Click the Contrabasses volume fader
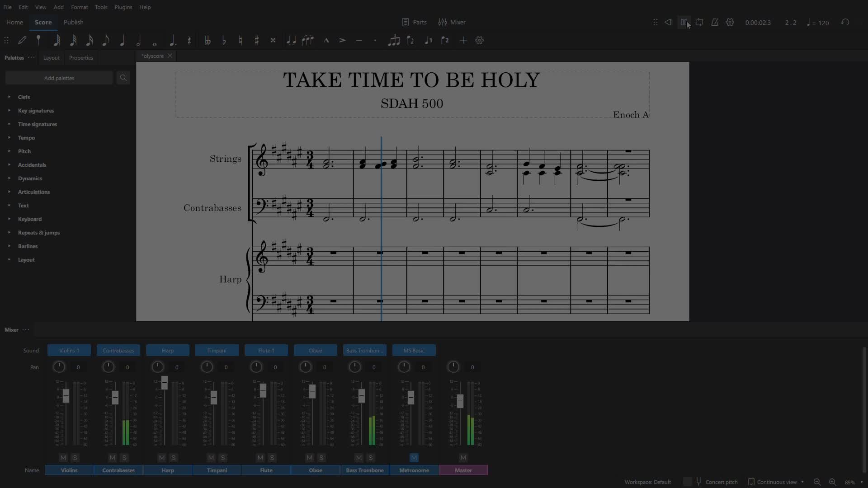Image resolution: width=868 pixels, height=488 pixels. (115, 397)
